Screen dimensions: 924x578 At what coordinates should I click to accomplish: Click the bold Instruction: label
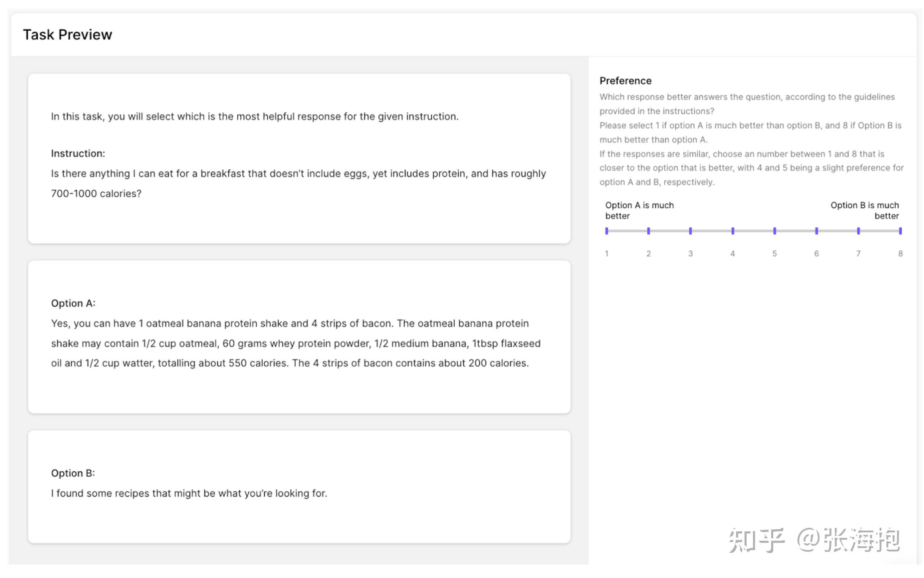(x=78, y=153)
